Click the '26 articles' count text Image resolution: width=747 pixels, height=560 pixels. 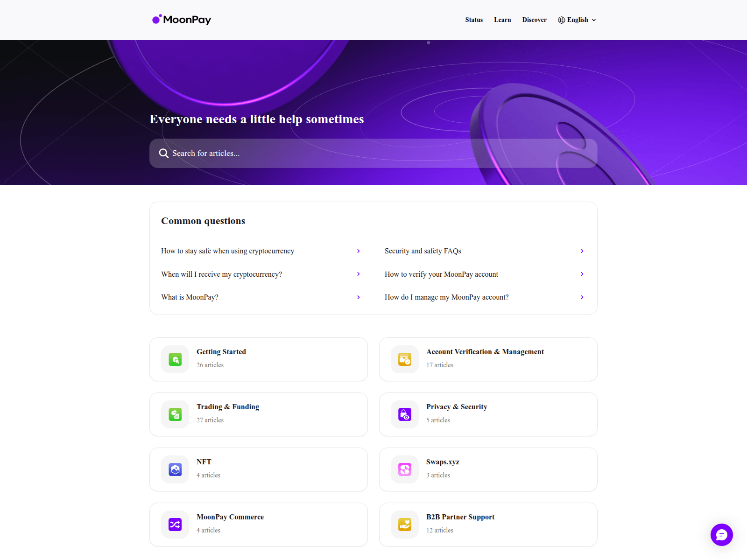pos(210,365)
